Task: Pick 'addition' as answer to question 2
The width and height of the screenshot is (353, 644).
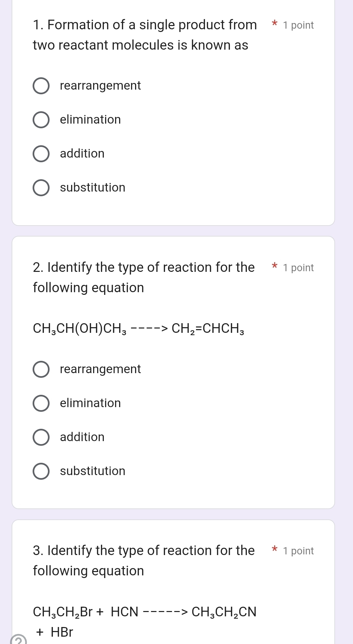Action: pyautogui.click(x=41, y=437)
